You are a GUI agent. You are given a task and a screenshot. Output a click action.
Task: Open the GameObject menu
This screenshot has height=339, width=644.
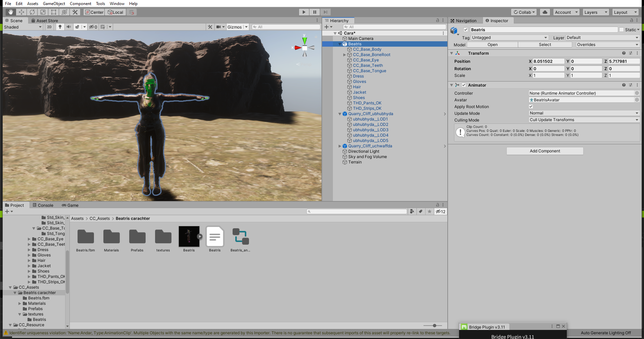coord(54,3)
